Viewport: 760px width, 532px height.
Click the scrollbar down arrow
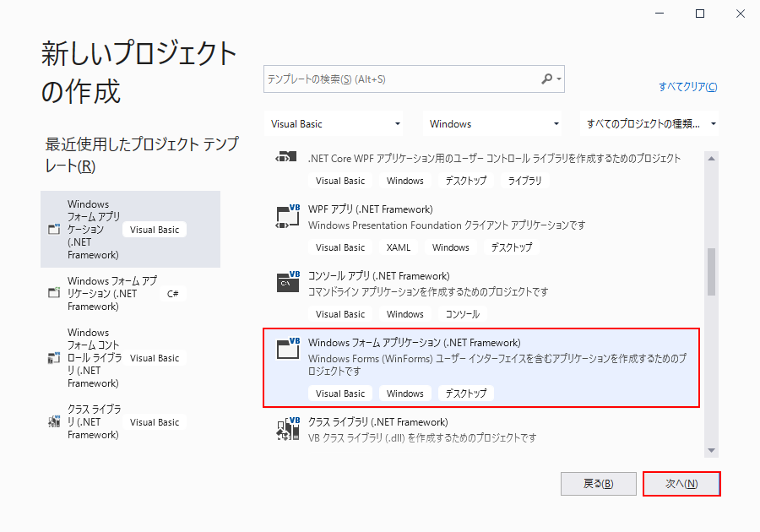click(712, 450)
